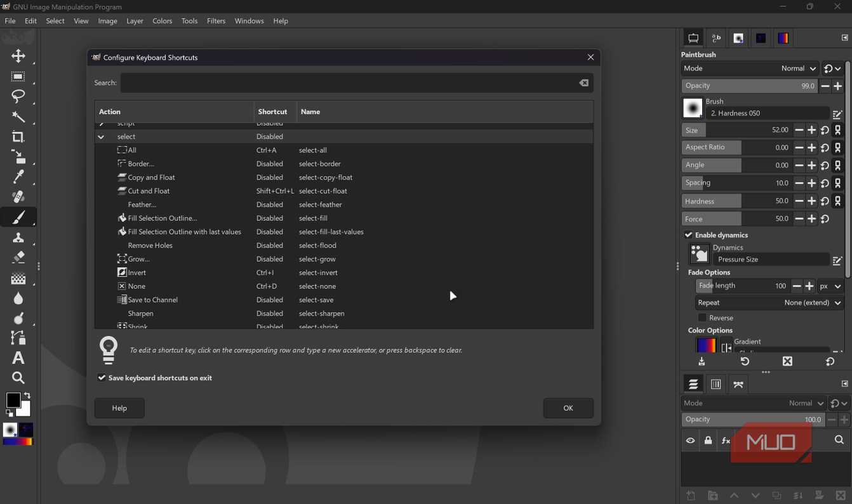Choose the Free Select lasso tool
Image resolution: width=852 pixels, height=504 pixels.
click(x=18, y=96)
